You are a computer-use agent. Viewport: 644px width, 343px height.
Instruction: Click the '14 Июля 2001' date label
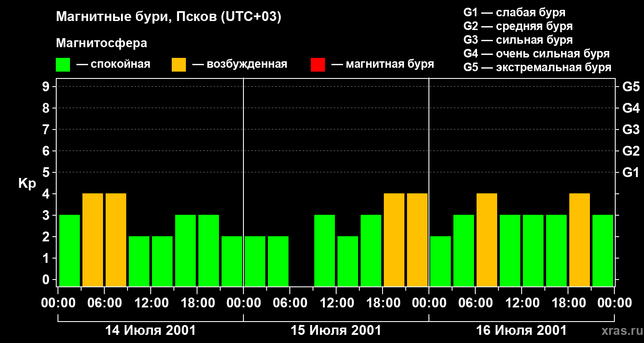click(150, 331)
